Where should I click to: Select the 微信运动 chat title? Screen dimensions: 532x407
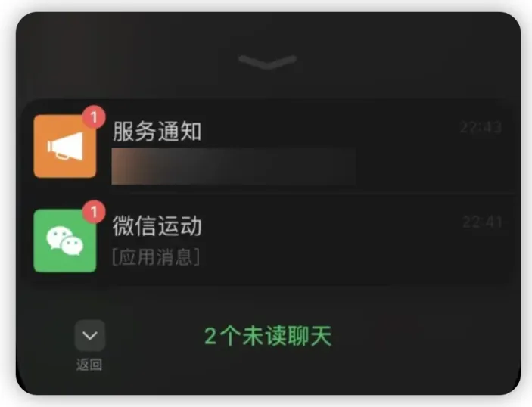[x=157, y=226]
